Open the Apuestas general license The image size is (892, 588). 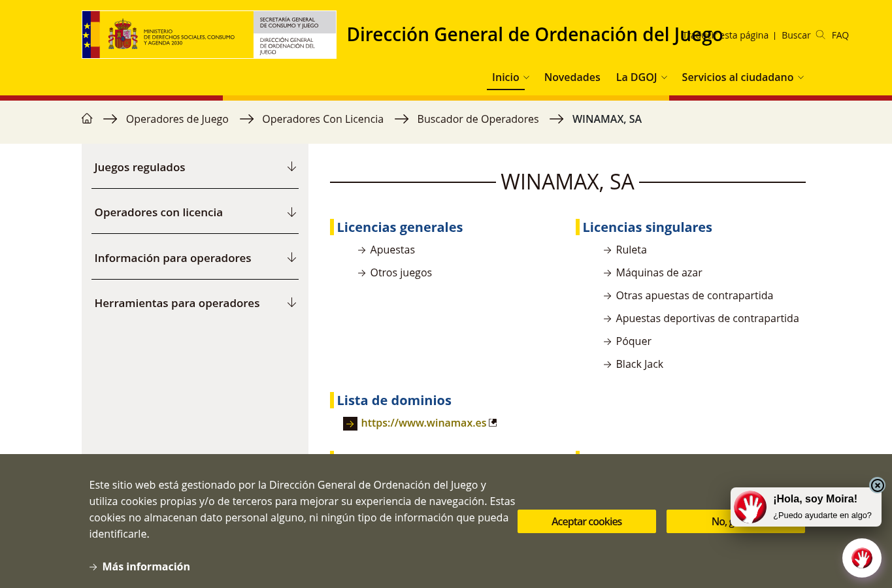point(392,250)
